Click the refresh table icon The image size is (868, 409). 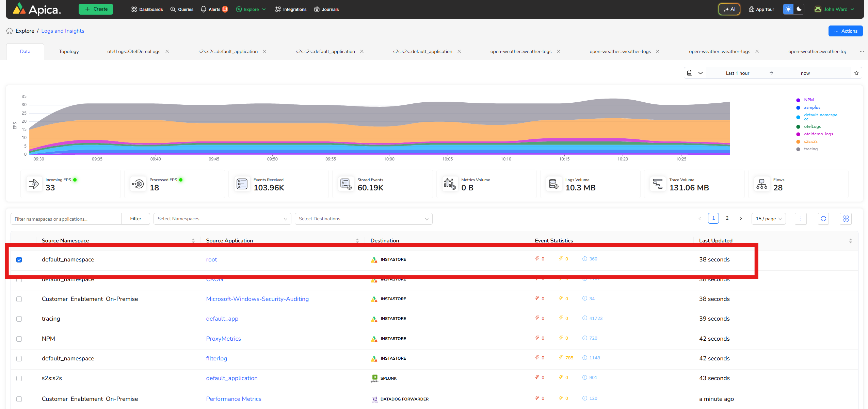click(x=823, y=219)
